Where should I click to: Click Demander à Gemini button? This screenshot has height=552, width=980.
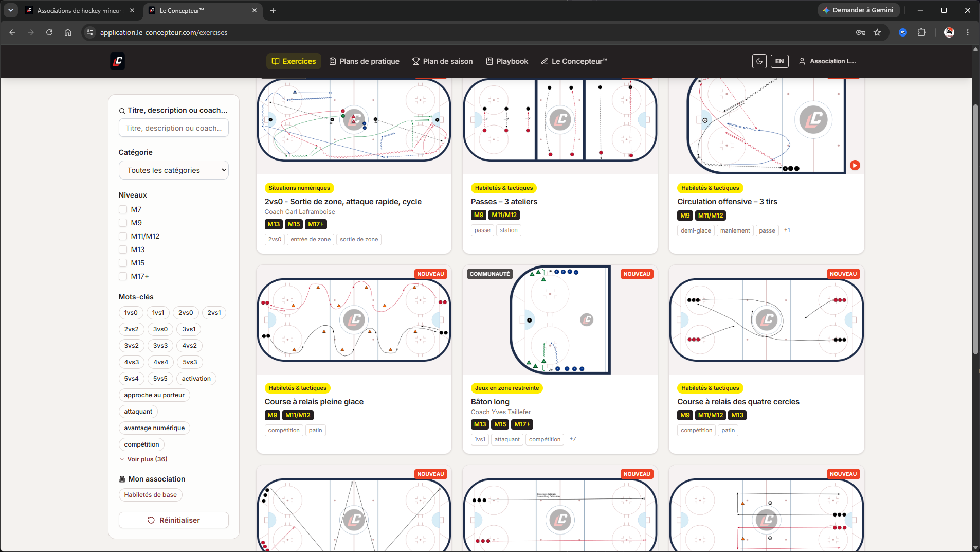coord(858,10)
